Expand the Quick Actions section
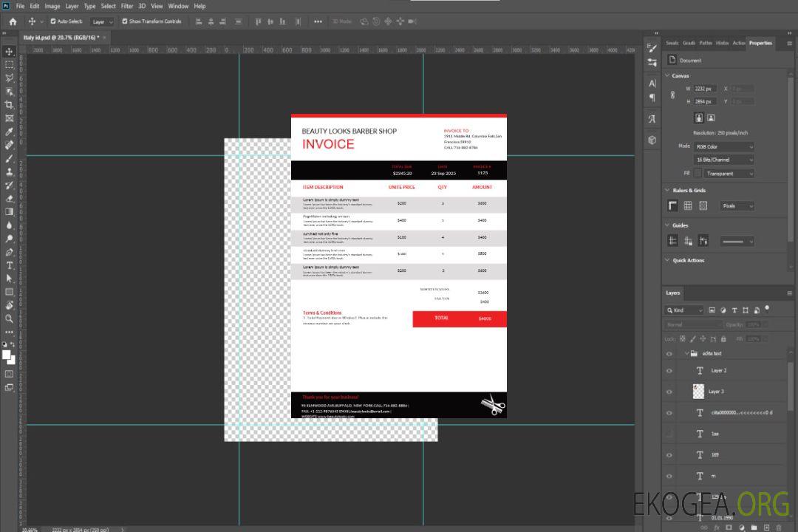This screenshot has height=532, width=798. pos(667,260)
